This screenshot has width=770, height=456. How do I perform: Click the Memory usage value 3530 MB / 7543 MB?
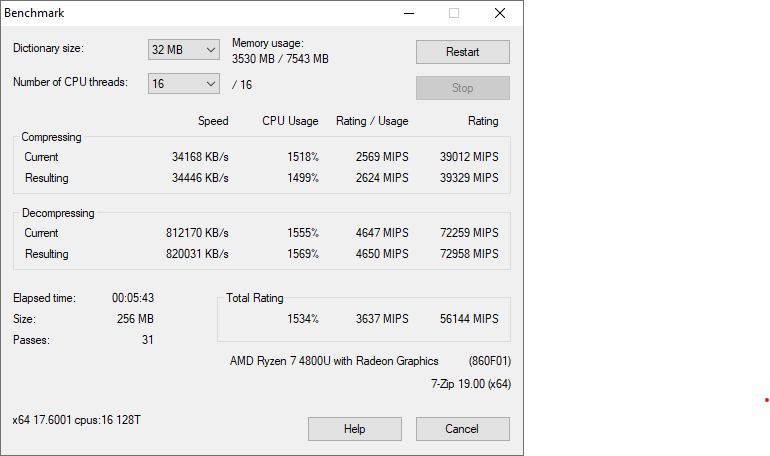tap(280, 59)
